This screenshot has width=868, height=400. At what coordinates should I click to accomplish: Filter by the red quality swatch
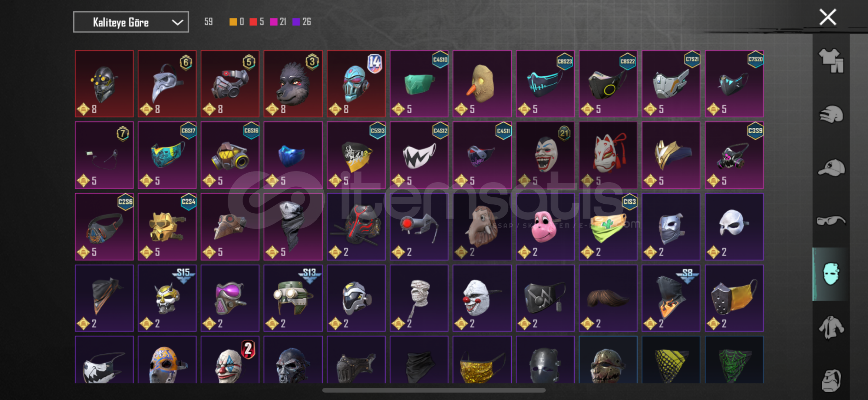pos(253,22)
